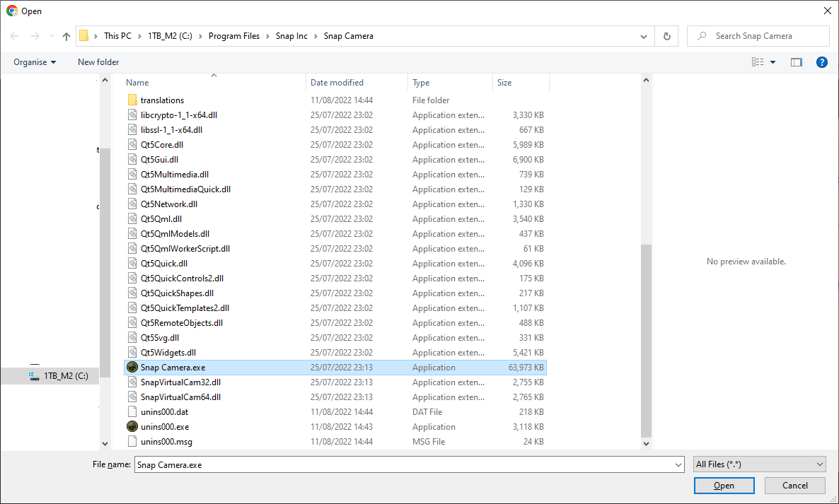Image resolution: width=839 pixels, height=504 pixels.
Task: Click the unins000.msg file icon
Action: click(x=132, y=442)
